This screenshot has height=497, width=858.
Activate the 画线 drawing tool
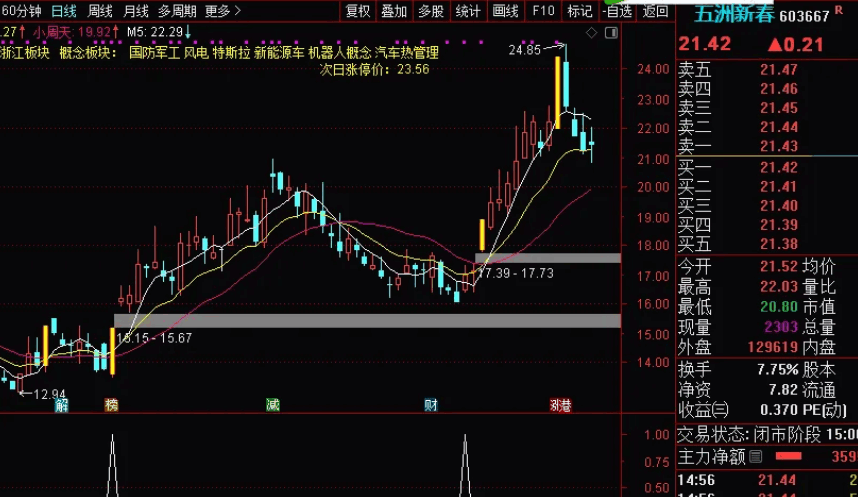click(505, 11)
